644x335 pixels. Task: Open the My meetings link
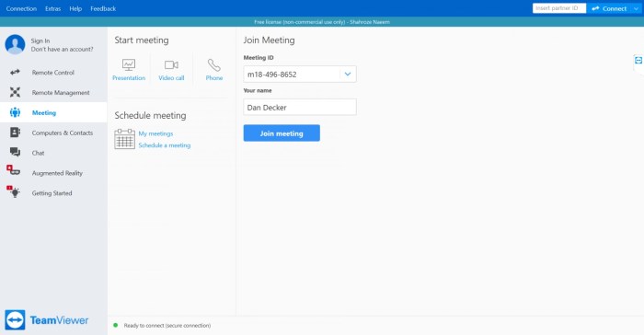click(x=155, y=133)
